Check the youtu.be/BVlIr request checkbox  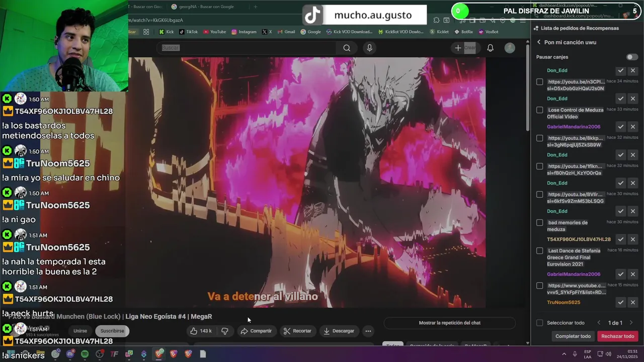(x=540, y=195)
